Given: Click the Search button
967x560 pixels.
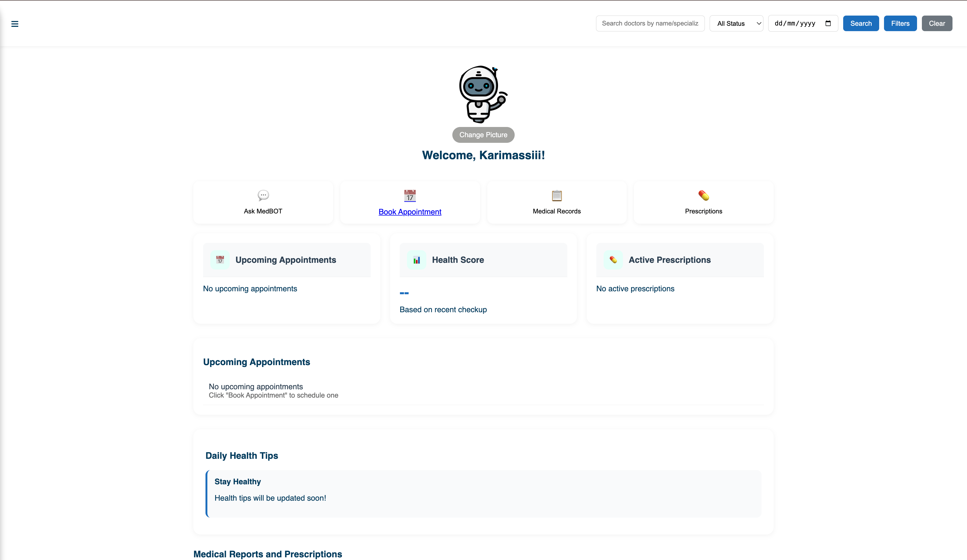Looking at the screenshot, I should [861, 23].
